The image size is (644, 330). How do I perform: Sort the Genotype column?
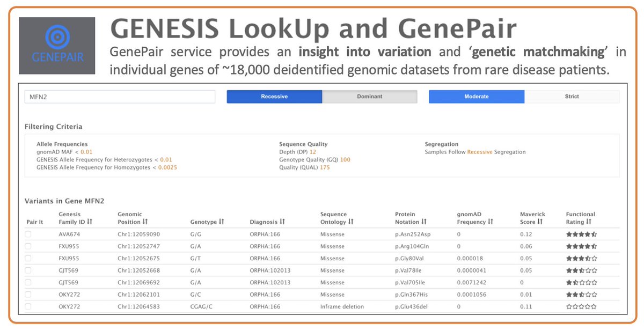(221, 222)
